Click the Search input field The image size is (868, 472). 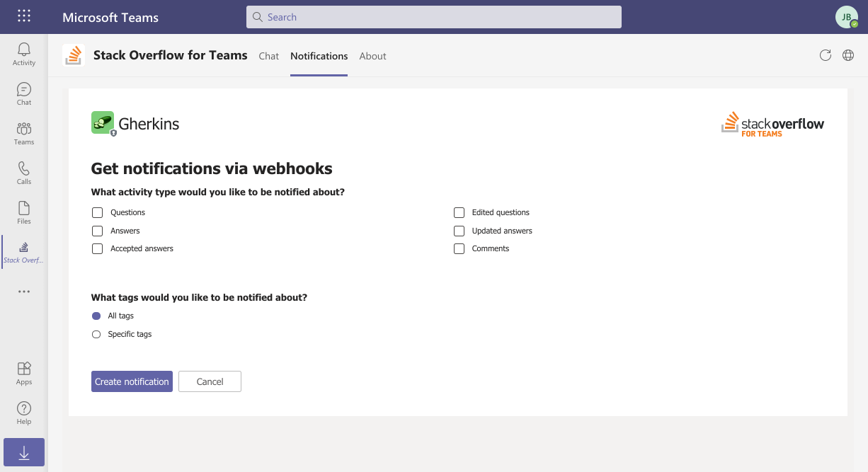tap(434, 17)
